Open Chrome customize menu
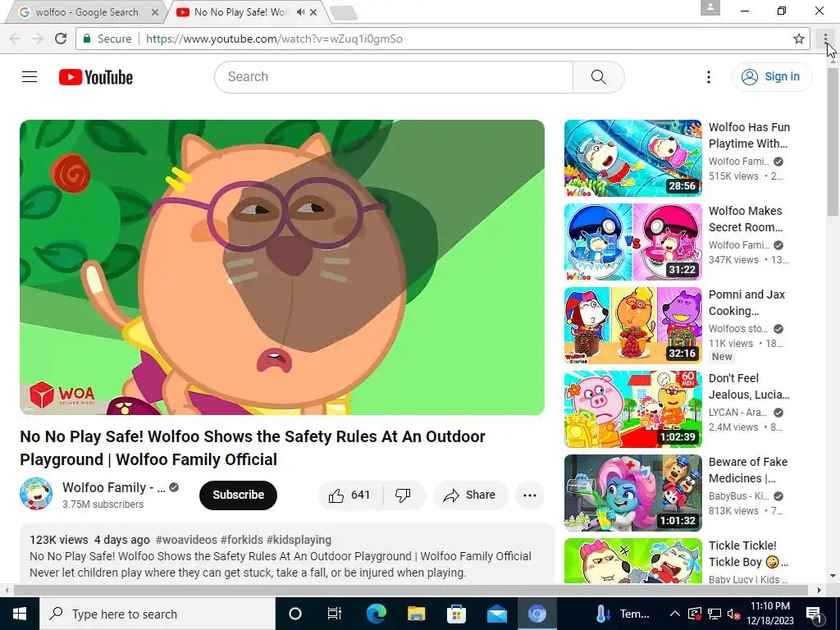Viewport: 840px width, 630px height. [825, 39]
